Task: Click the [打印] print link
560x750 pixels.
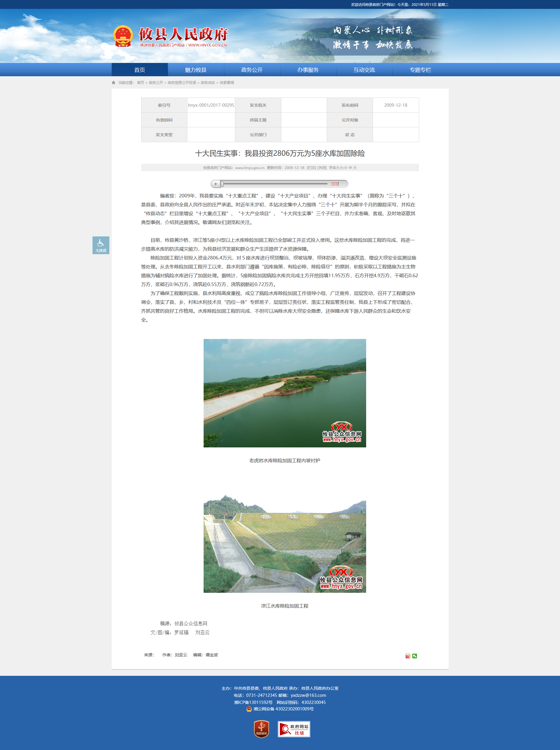Action: click(311, 168)
